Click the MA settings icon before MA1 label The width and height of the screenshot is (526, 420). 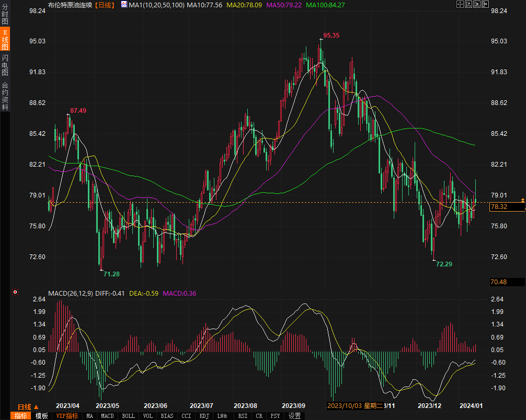124,5
